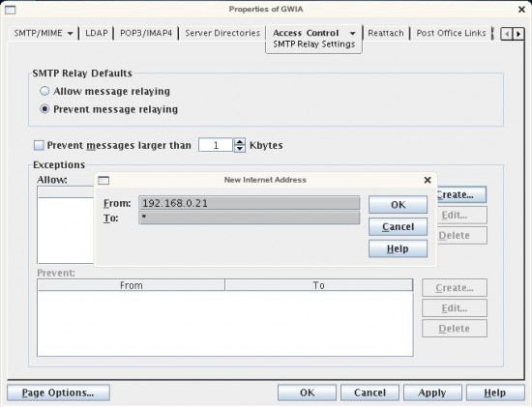The height and width of the screenshot is (407, 532).
Task: Click the Kbytes size input field
Action: pyautogui.click(x=216, y=145)
